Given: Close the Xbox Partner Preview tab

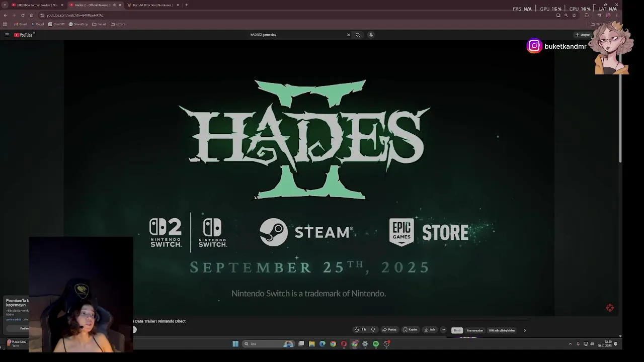Looking at the screenshot, I should pos(62,5).
